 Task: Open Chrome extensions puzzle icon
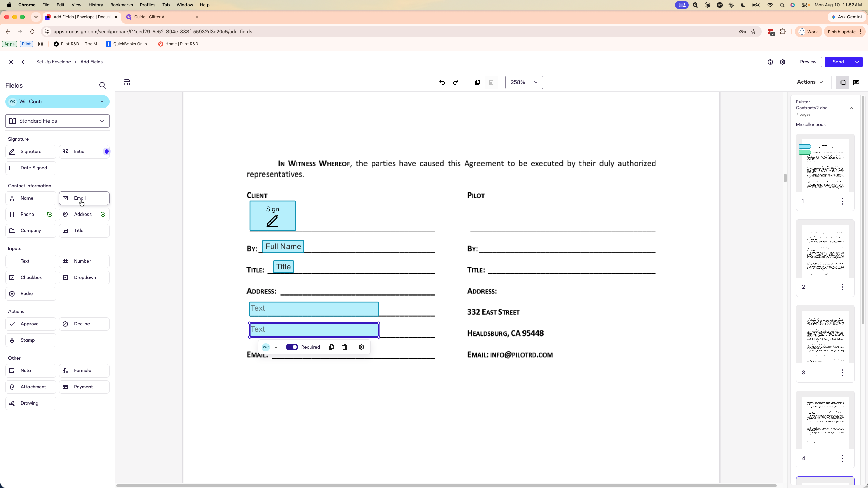[783, 32]
